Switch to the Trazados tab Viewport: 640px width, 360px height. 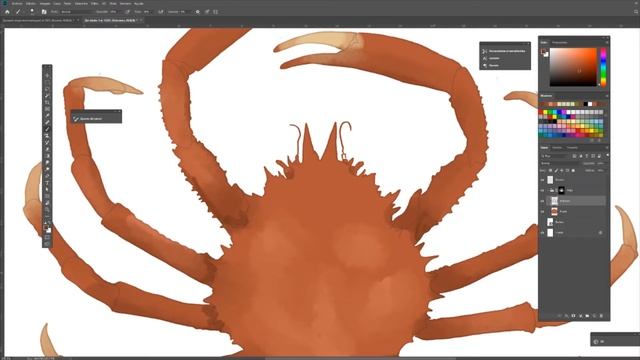pyautogui.click(x=572, y=147)
